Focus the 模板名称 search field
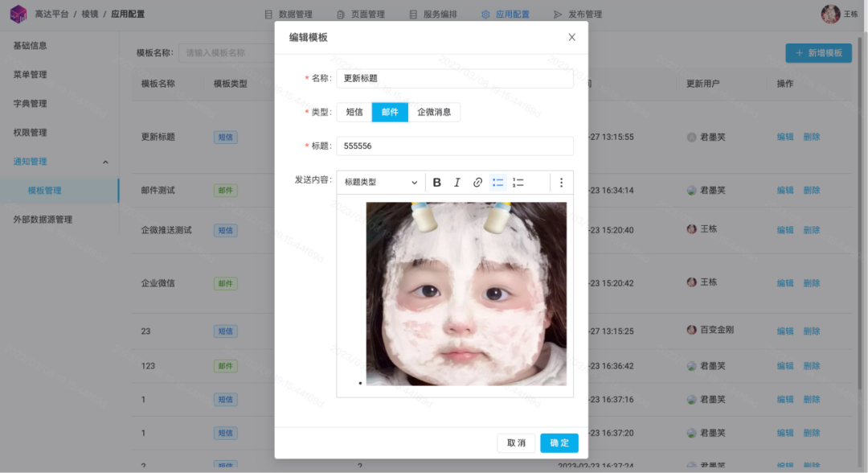 coord(227,53)
